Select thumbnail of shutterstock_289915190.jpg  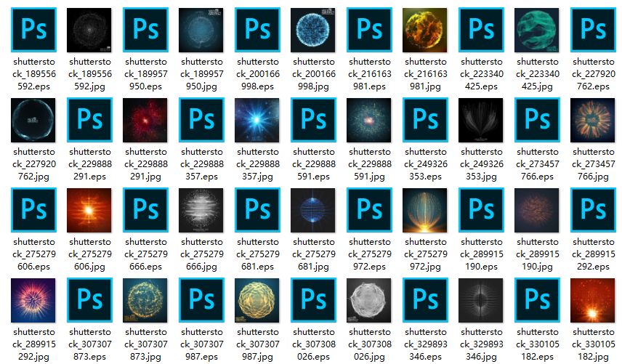tap(537, 210)
